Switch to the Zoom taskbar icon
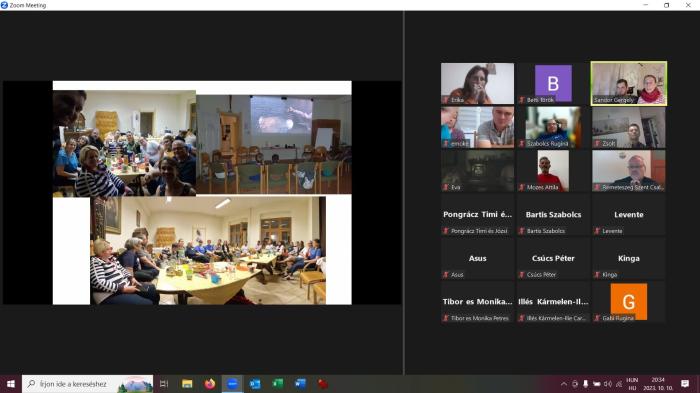This screenshot has height=393, width=700. pos(233,384)
